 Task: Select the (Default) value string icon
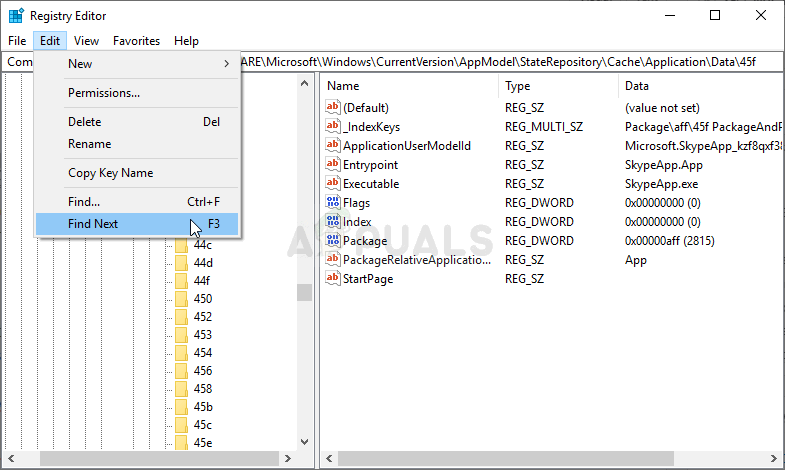[332, 107]
